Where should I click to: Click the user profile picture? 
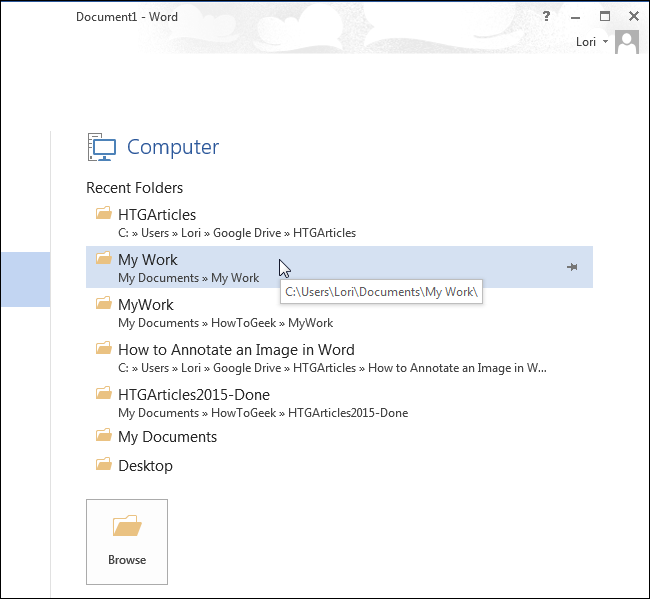click(627, 42)
